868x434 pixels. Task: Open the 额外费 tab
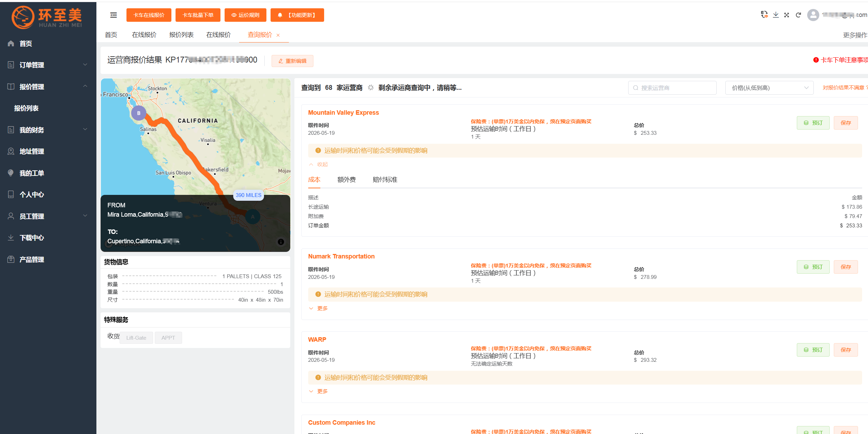(347, 180)
